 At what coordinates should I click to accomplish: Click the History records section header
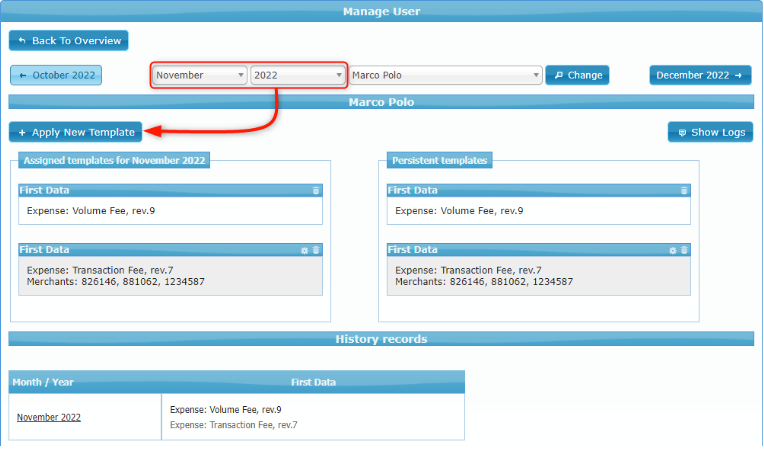[x=381, y=339]
